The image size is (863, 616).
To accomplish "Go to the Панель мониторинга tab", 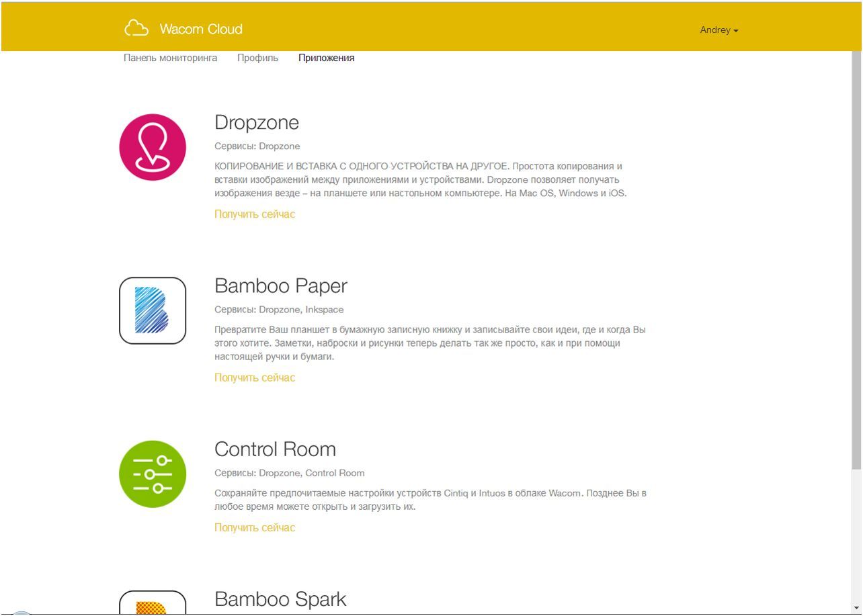I will pos(171,58).
